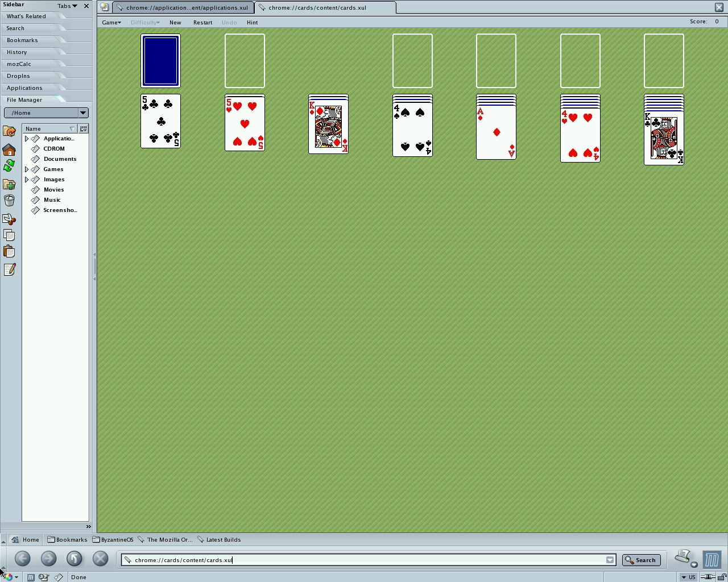Open the /Home path dropdown

pyautogui.click(x=83, y=113)
